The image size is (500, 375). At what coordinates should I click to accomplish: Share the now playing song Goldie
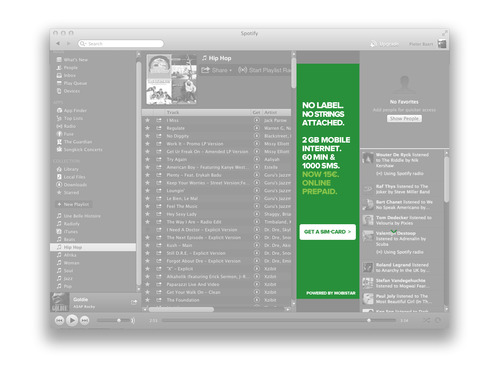coord(134,302)
